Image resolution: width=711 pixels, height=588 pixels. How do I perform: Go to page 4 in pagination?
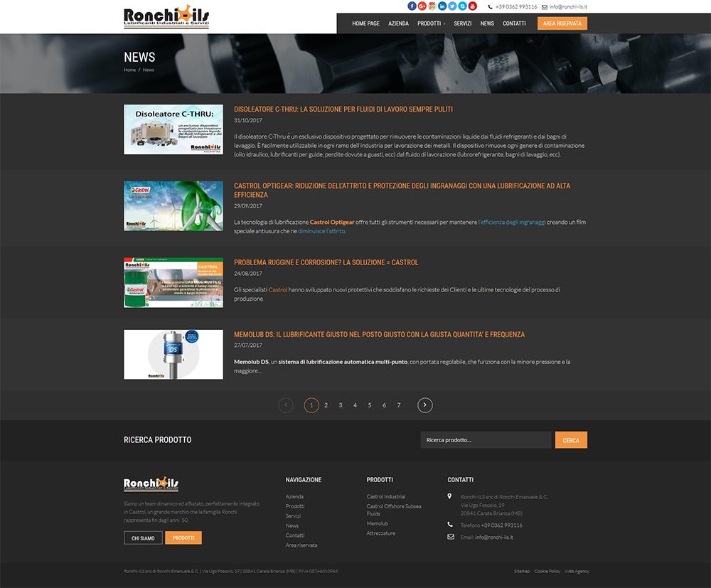pos(355,405)
